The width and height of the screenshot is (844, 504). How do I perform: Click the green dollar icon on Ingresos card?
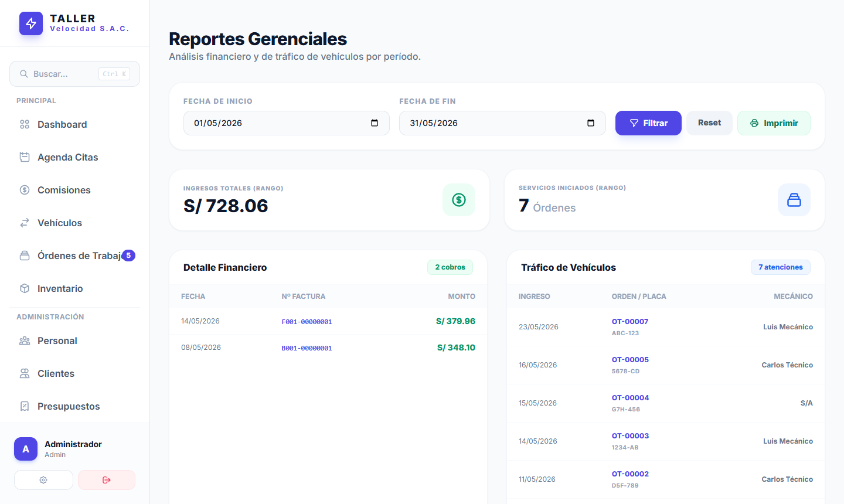[x=459, y=200]
